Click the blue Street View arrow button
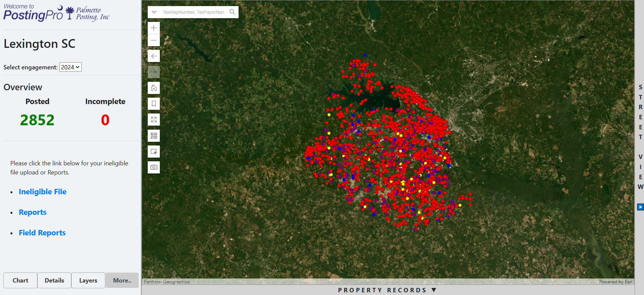Image resolution: width=644 pixels, height=295 pixels. 640,207
